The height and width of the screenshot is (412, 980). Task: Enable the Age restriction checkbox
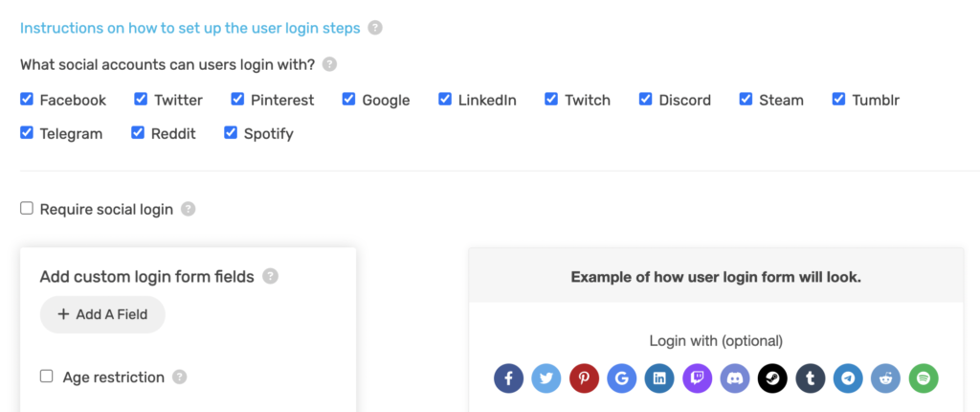pyautogui.click(x=46, y=377)
